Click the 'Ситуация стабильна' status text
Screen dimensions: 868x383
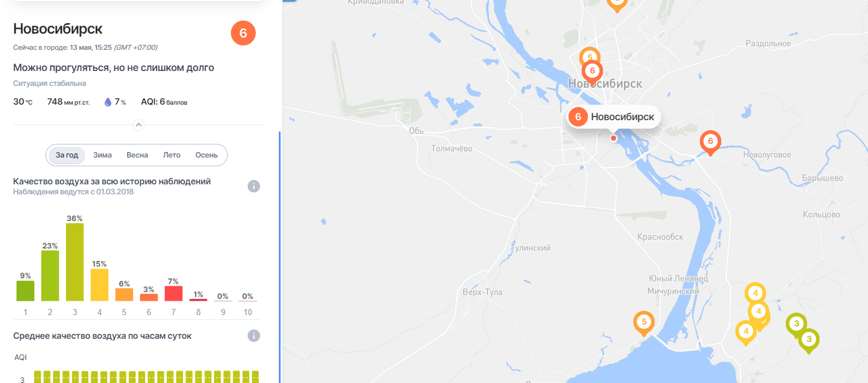pyautogui.click(x=50, y=83)
